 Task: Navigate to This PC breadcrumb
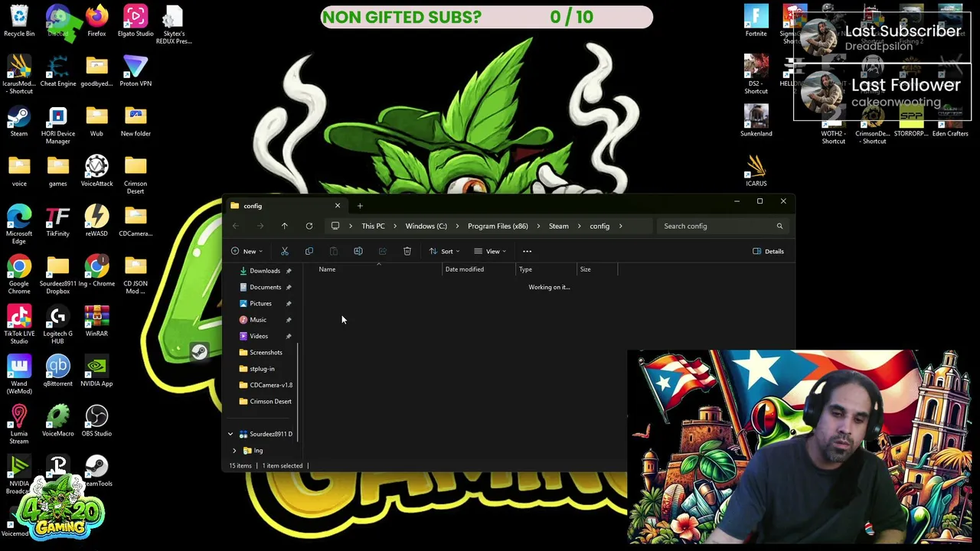[x=373, y=226]
